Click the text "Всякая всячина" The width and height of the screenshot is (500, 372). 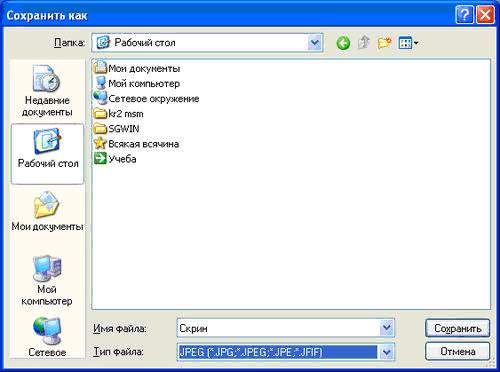[x=144, y=144]
